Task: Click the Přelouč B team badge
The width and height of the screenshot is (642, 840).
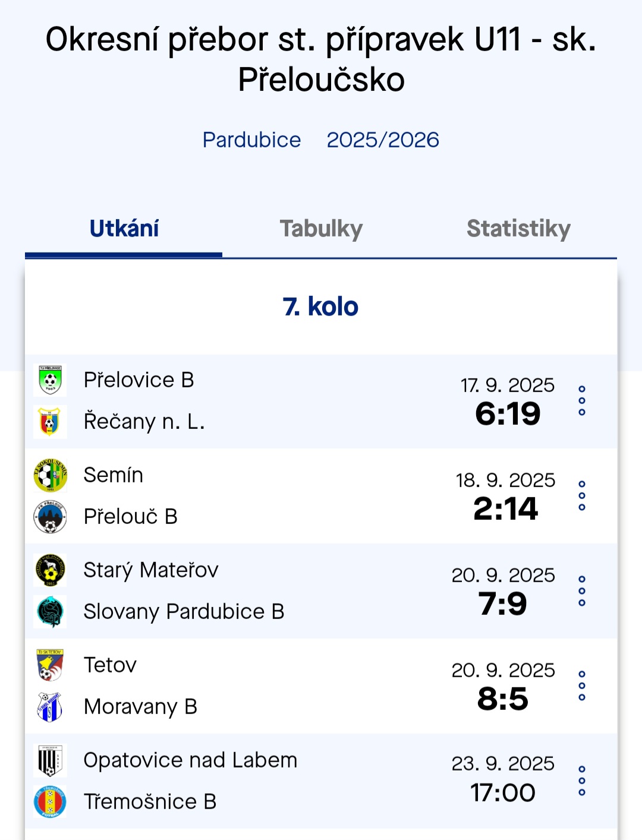Action: coord(50,517)
